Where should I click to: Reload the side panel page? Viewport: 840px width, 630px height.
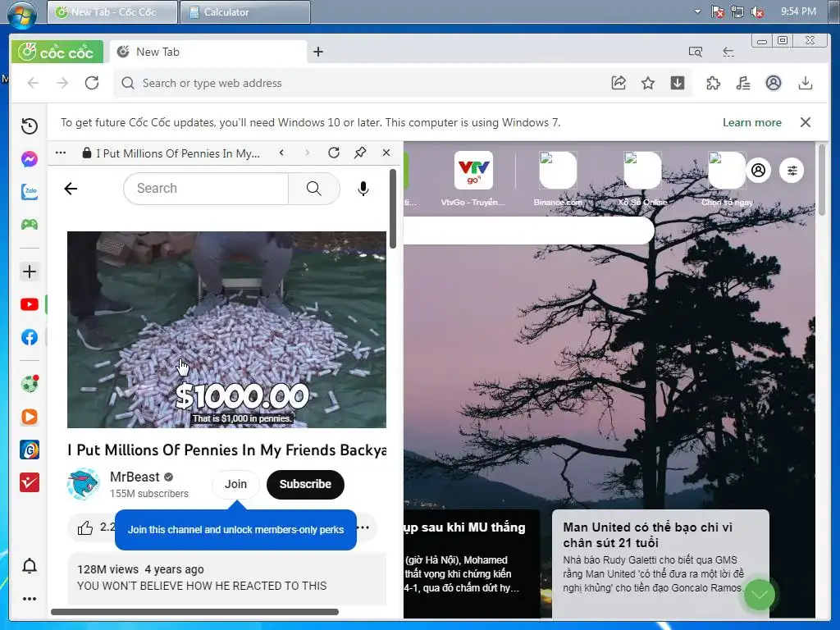(x=334, y=153)
